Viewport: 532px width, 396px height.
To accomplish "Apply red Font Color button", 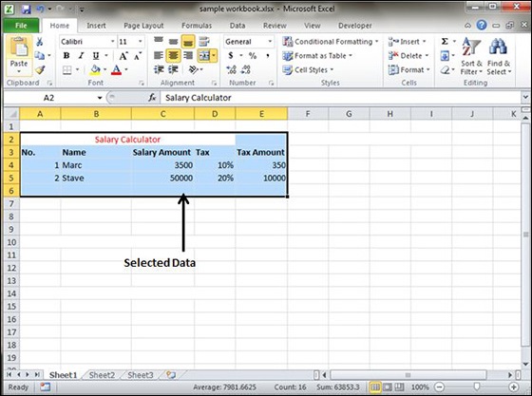I will [x=116, y=69].
